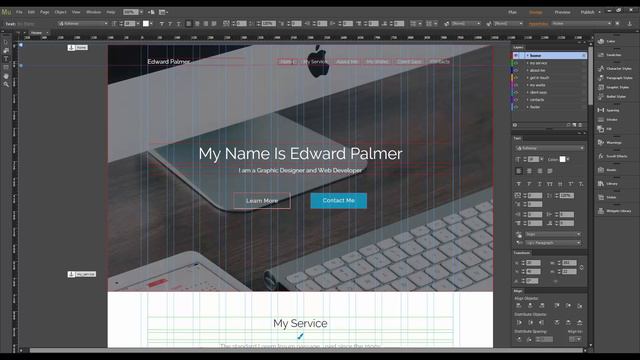The image size is (640, 360).
Task: Open the Bullet Styles panel
Action: pyautogui.click(x=612, y=97)
